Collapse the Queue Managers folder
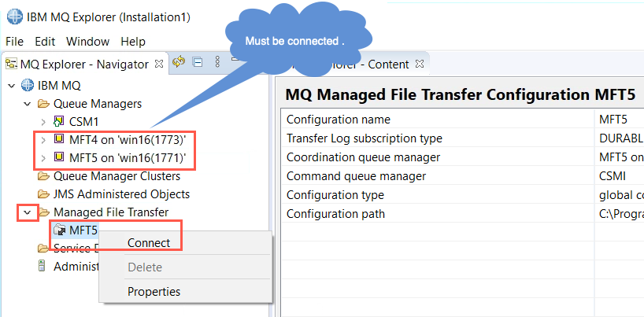Image resolution: width=644 pixels, height=317 pixels. pyautogui.click(x=28, y=104)
